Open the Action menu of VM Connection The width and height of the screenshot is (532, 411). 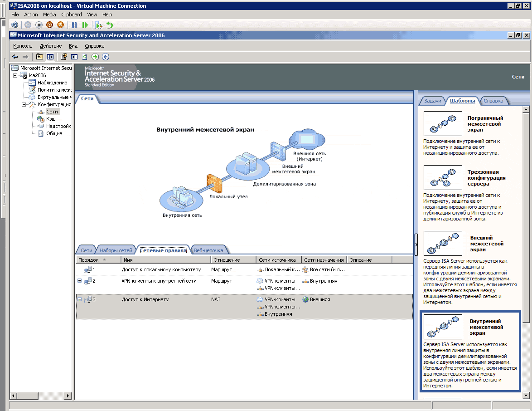[31, 15]
